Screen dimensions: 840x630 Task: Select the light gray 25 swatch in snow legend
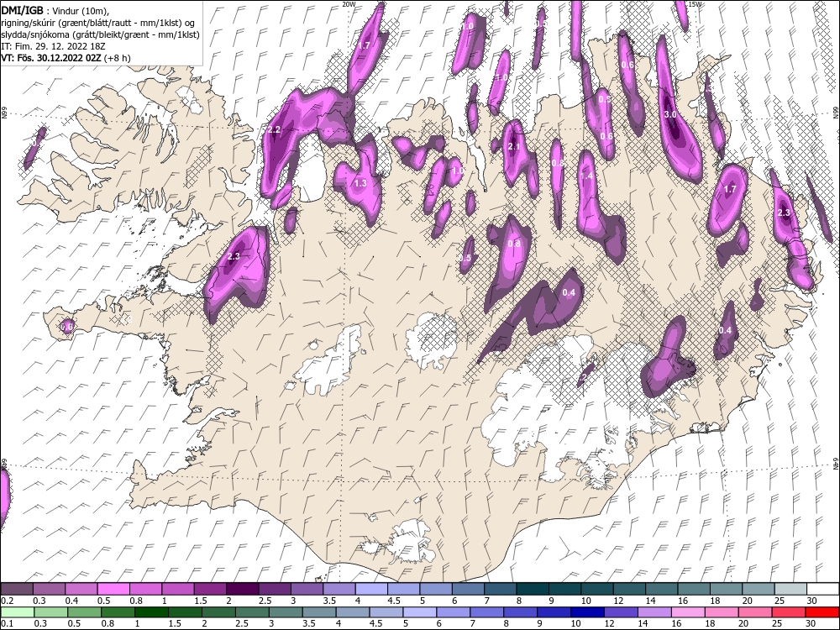[x=790, y=590]
